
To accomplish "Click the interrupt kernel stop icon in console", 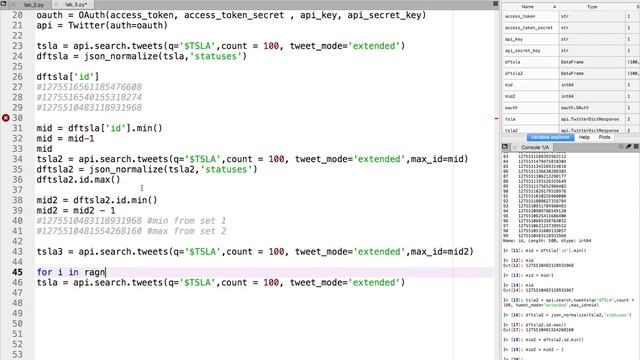I will point(622,147).
